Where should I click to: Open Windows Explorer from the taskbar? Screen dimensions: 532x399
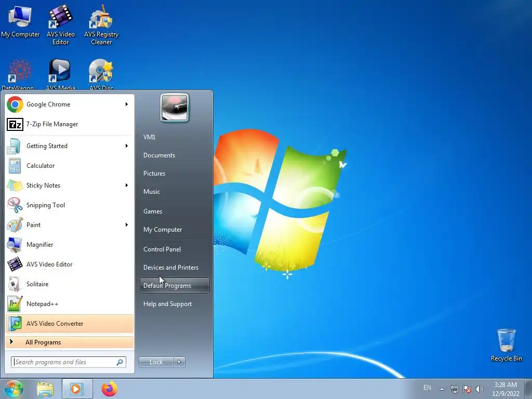point(45,389)
